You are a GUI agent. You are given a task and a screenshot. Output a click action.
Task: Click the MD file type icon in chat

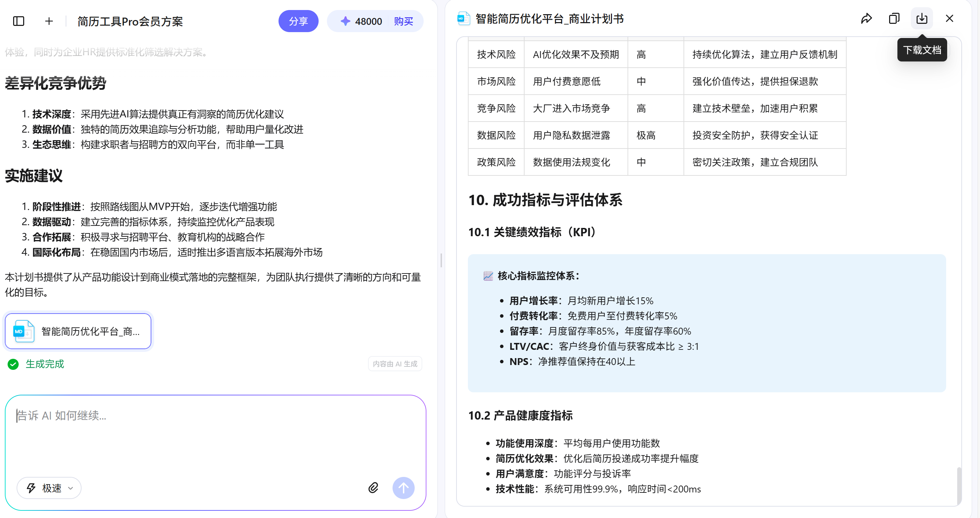pos(23,331)
